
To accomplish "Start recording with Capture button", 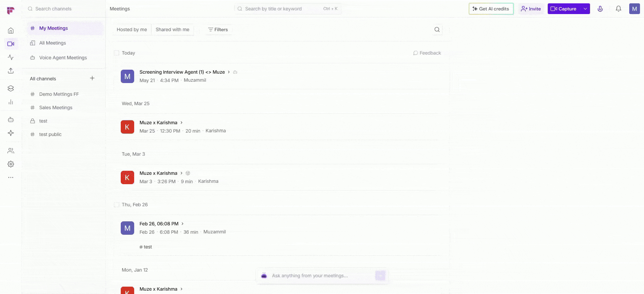I will pyautogui.click(x=564, y=9).
